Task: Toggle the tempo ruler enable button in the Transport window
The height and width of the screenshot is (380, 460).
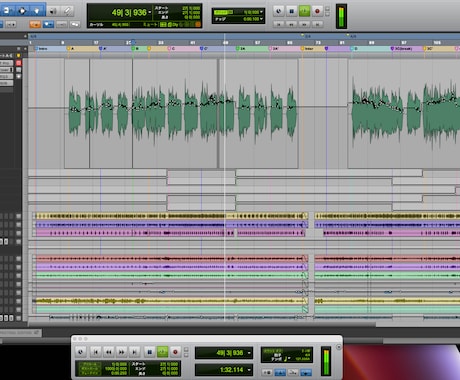Action: [x=293, y=372]
